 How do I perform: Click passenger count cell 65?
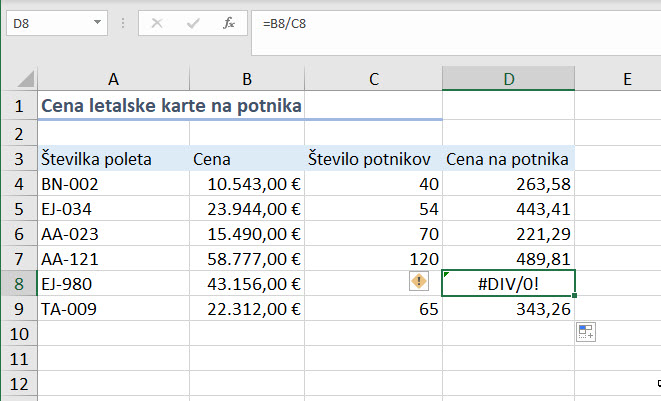pyautogui.click(x=373, y=309)
